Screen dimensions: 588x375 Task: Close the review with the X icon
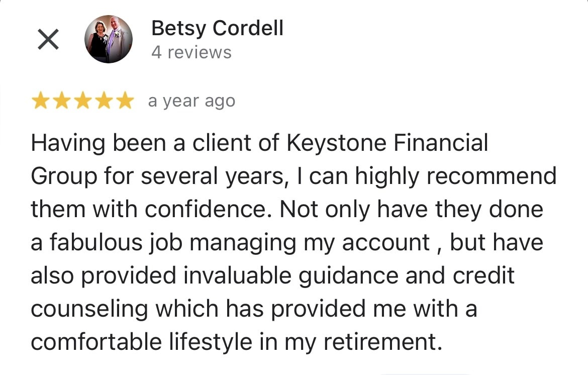coord(48,39)
